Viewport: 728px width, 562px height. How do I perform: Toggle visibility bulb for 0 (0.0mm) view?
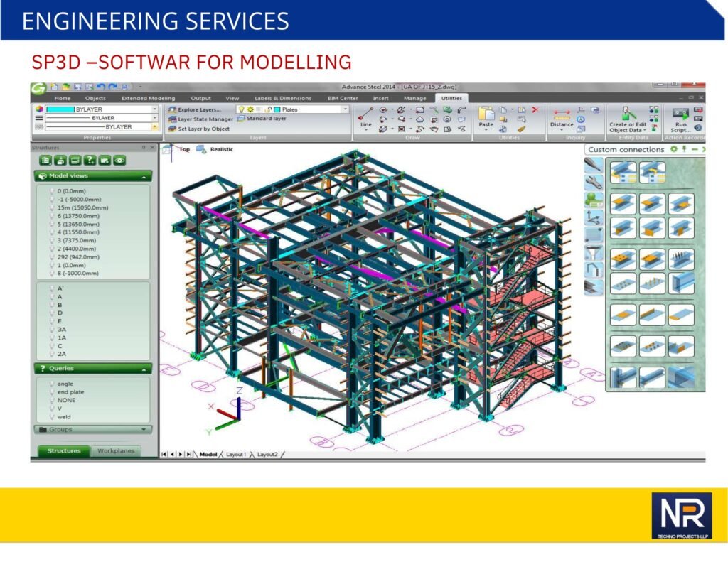point(52,190)
